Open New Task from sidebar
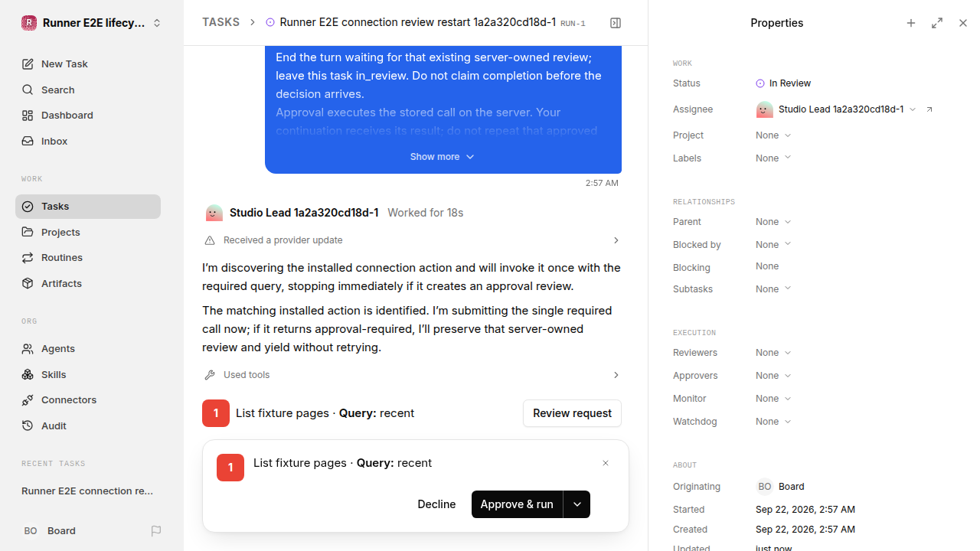Screen dimensions: 980x551 click(88, 64)
